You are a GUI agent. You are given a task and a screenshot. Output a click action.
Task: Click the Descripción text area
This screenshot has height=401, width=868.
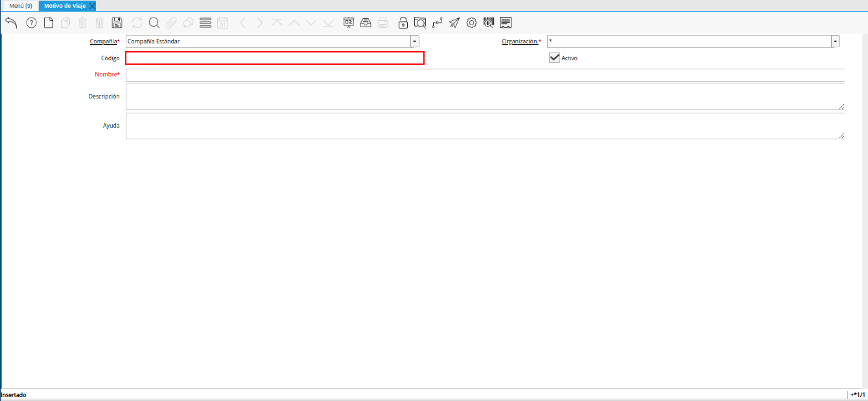pos(485,97)
